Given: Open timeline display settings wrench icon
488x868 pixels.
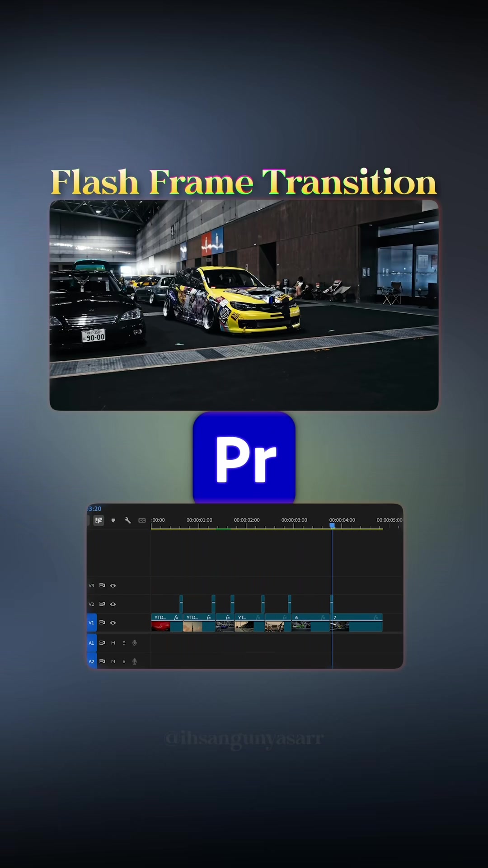Looking at the screenshot, I should pyautogui.click(x=127, y=521).
